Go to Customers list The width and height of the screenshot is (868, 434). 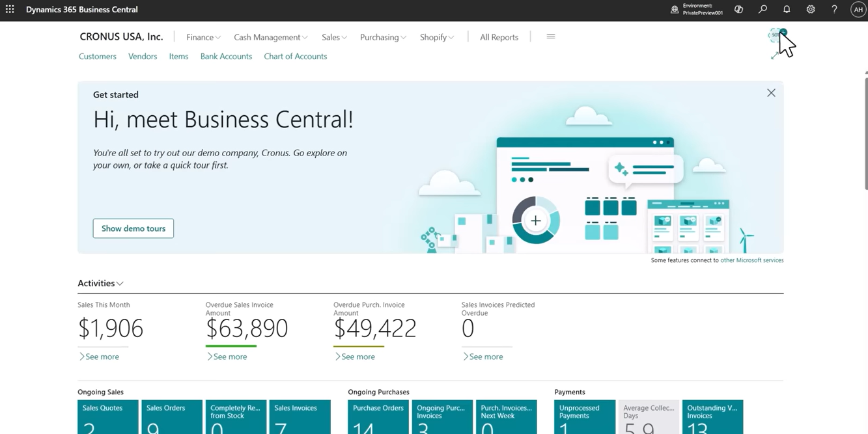coord(98,57)
